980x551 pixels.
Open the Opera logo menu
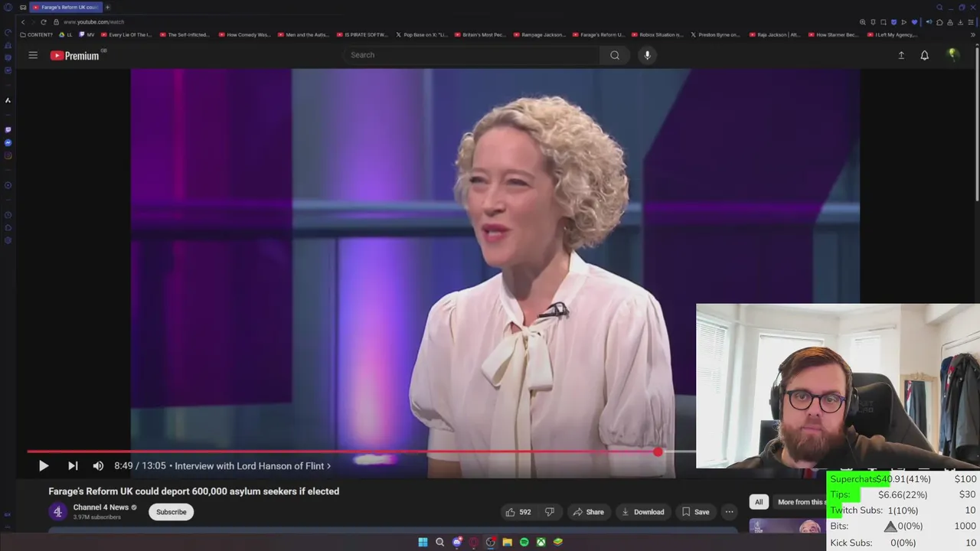click(8, 7)
